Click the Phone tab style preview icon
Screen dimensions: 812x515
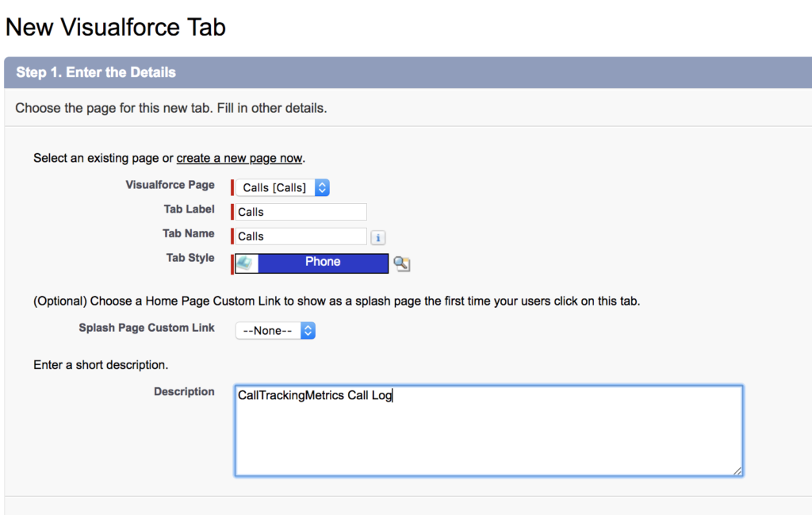247,263
